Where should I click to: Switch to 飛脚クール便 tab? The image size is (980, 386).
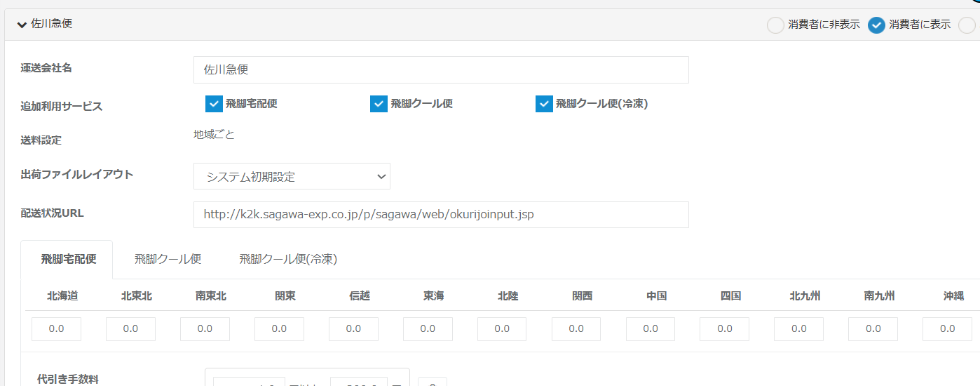coord(168,259)
